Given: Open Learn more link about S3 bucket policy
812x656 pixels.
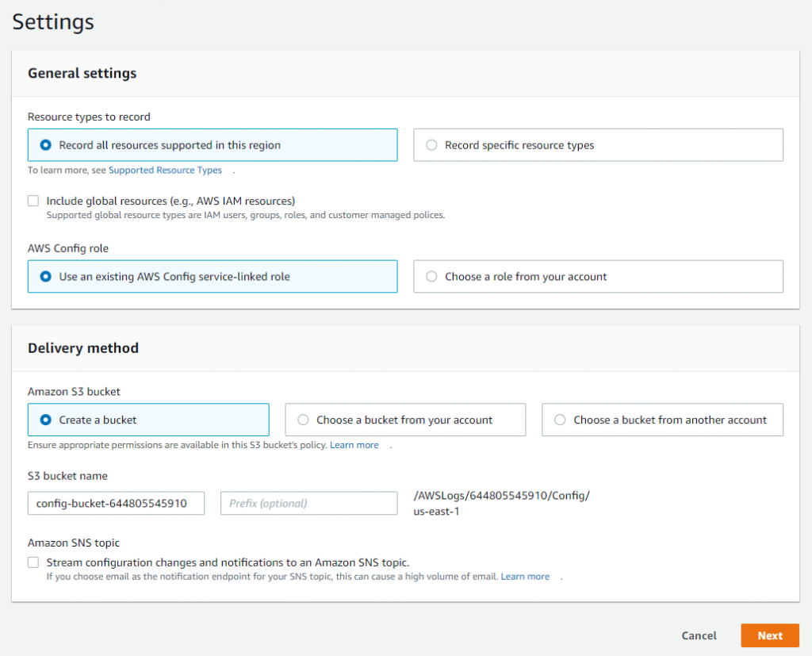Looking at the screenshot, I should 354,445.
